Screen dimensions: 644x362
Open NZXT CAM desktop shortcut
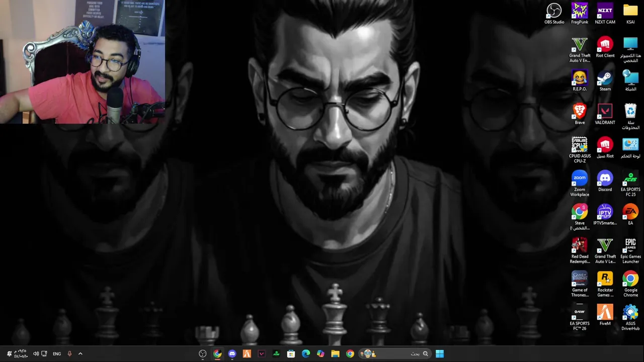coord(605,14)
